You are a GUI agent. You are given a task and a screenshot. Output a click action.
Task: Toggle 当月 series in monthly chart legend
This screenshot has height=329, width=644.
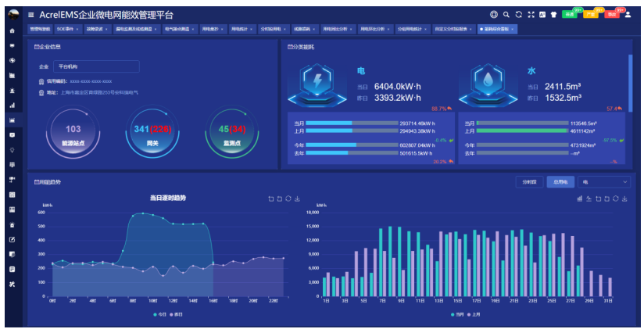(x=457, y=315)
